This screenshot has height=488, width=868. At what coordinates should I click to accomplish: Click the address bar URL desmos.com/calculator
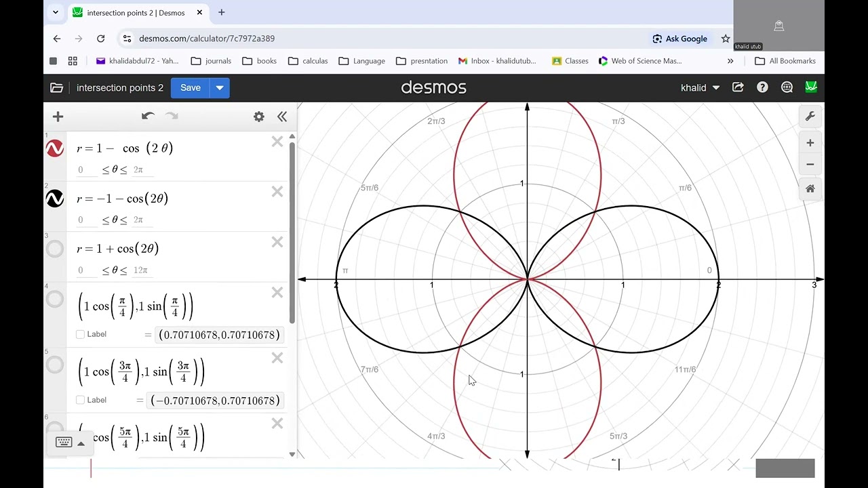[x=207, y=39]
